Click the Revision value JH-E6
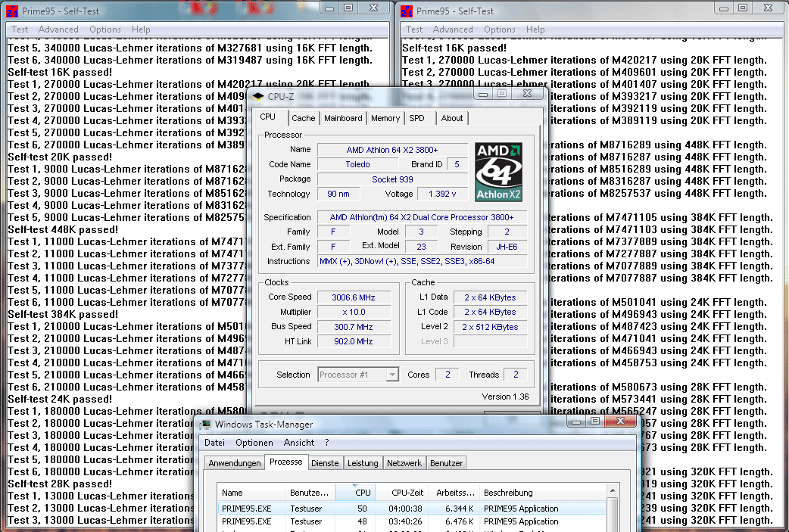The width and height of the screenshot is (789, 532). click(x=507, y=247)
